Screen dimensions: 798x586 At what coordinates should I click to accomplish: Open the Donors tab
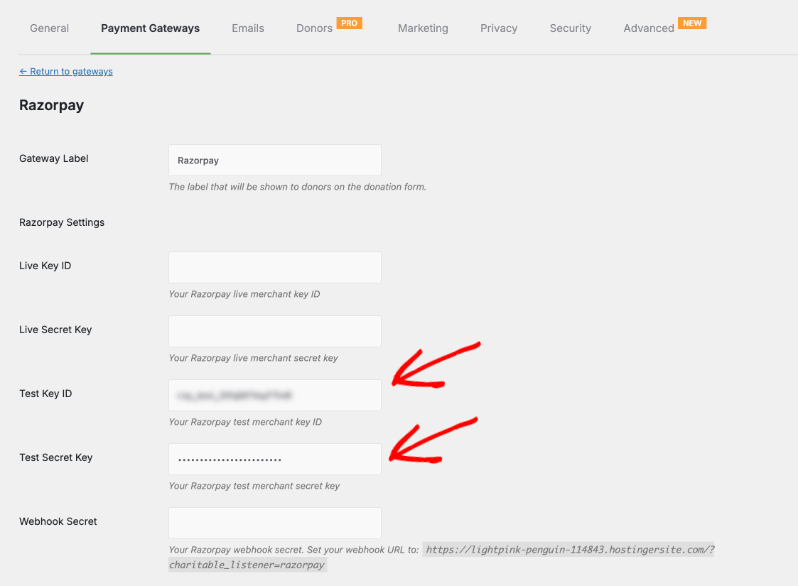click(314, 28)
